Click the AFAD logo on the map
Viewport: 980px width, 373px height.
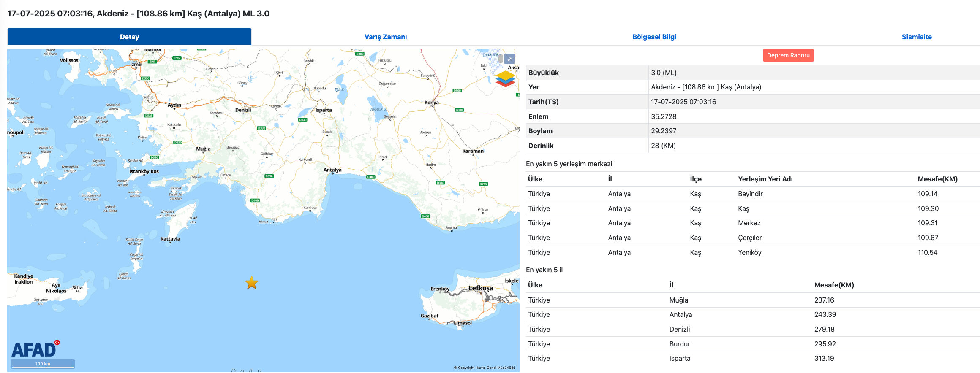pyautogui.click(x=35, y=349)
